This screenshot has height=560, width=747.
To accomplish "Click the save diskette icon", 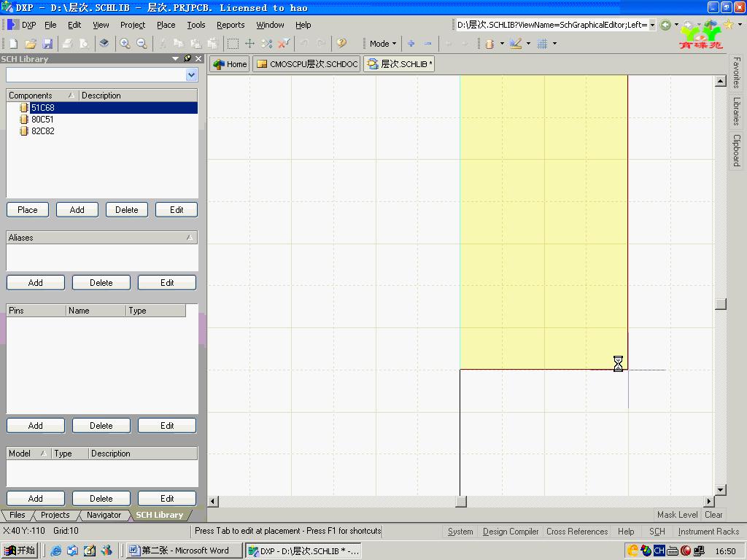I will pos(47,44).
